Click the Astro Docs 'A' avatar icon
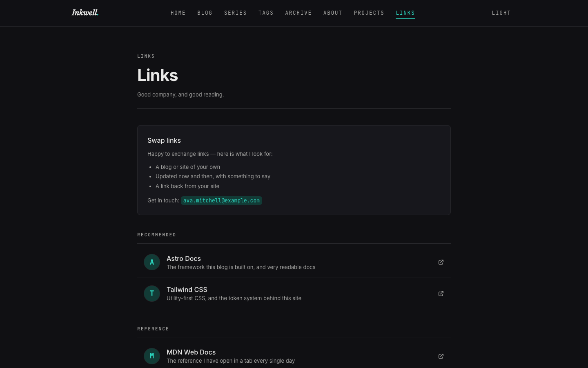This screenshot has width=588, height=368. click(x=152, y=262)
